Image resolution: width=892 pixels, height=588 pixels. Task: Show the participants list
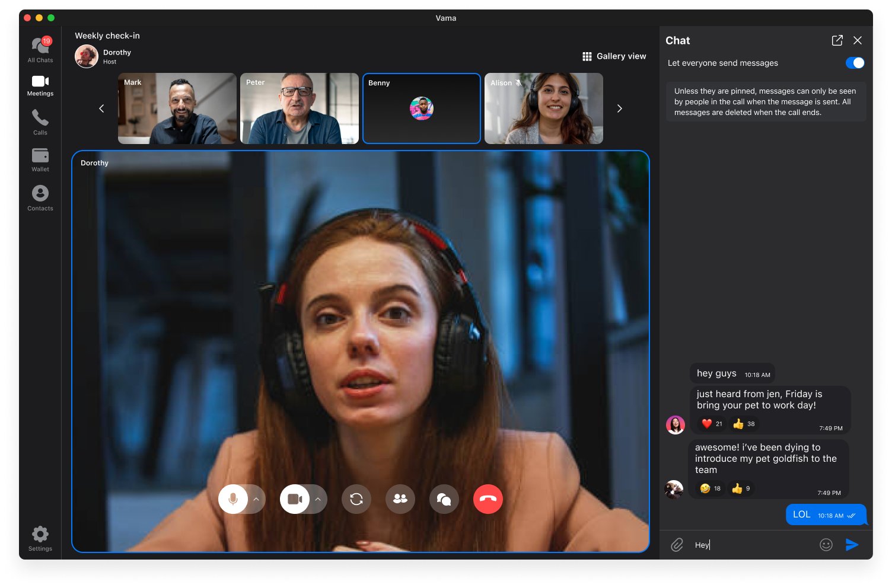tap(400, 499)
